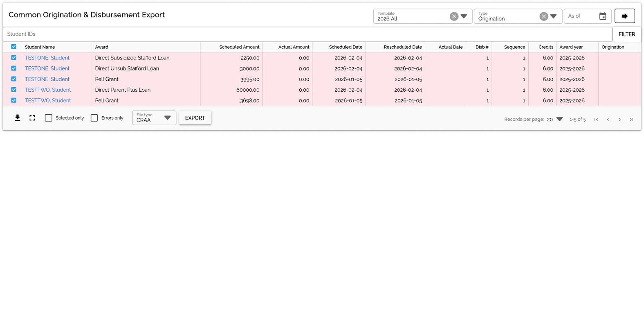The image size is (644, 321).
Task: Enable the Errors only checkbox
Action: 94,118
